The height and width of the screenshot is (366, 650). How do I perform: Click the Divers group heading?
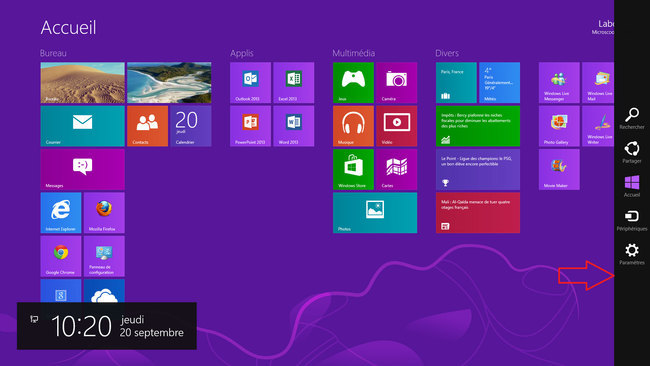[x=447, y=53]
